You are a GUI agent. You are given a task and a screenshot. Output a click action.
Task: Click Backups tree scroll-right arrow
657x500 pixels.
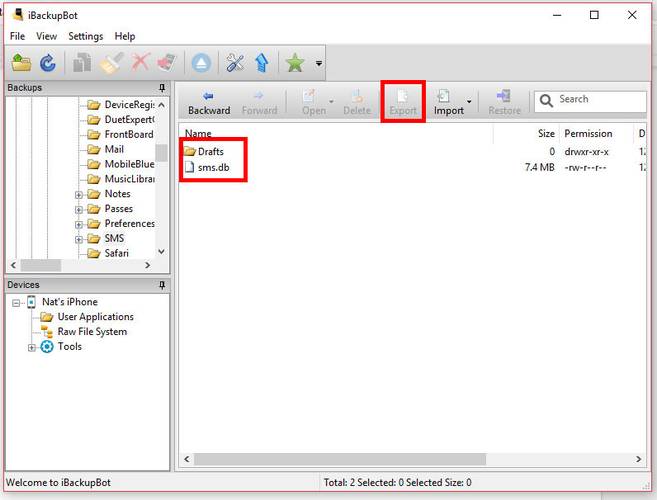(147, 265)
